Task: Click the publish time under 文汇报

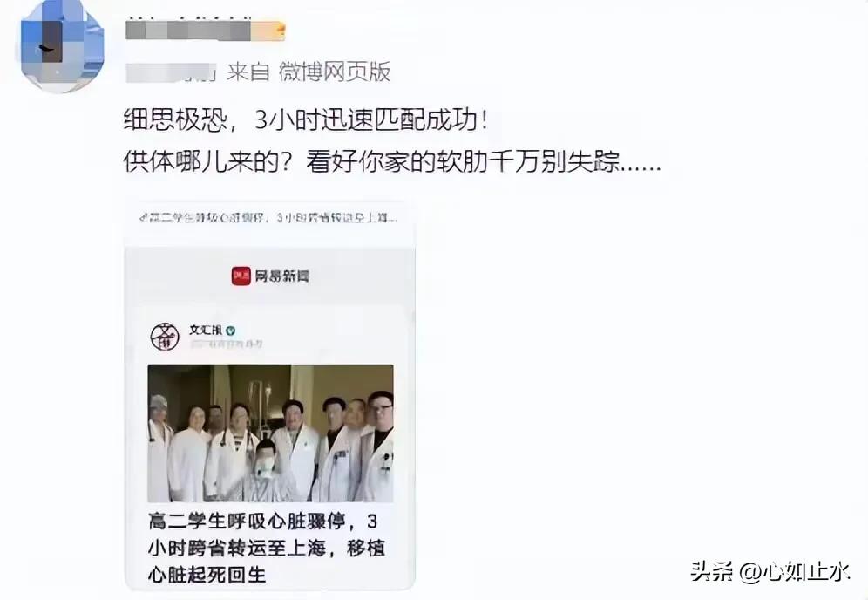Action: pos(226,344)
